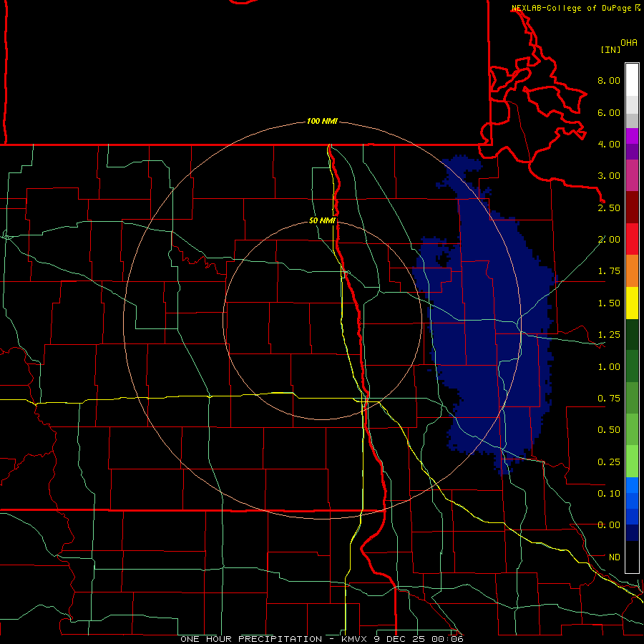Select the bright magenta swatch above 4.00
The height and width of the screenshot is (644, 644).
(632, 136)
